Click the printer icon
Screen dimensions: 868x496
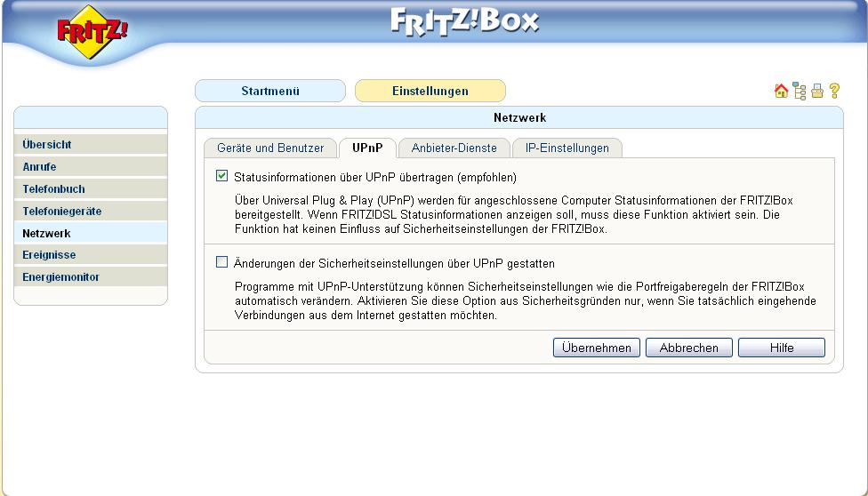tap(817, 91)
